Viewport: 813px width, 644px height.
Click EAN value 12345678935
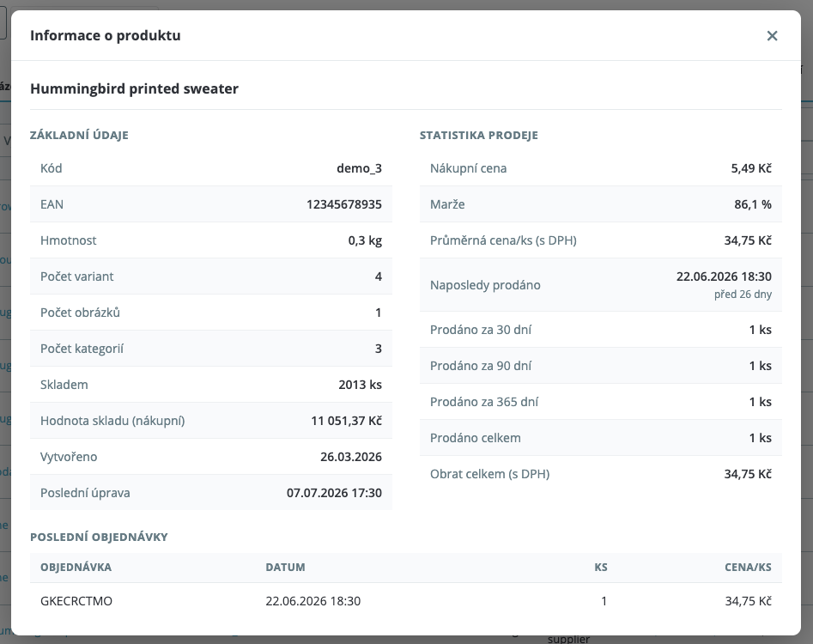coord(343,204)
